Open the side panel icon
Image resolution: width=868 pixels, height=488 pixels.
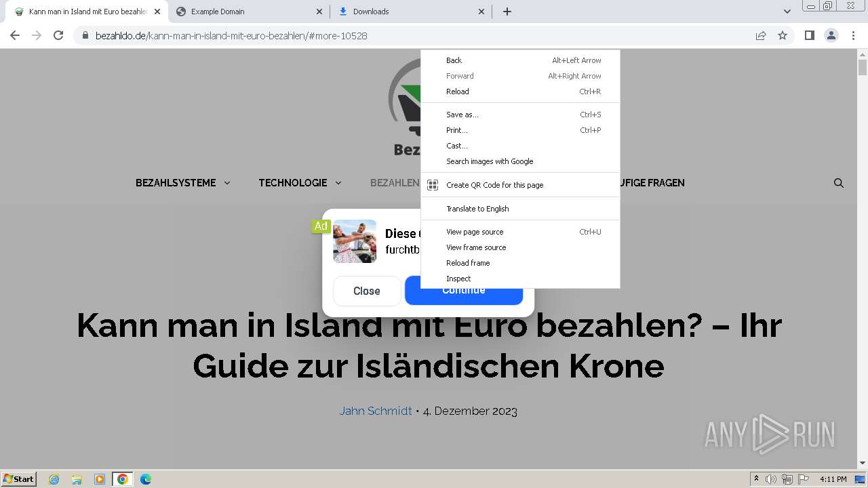point(809,35)
